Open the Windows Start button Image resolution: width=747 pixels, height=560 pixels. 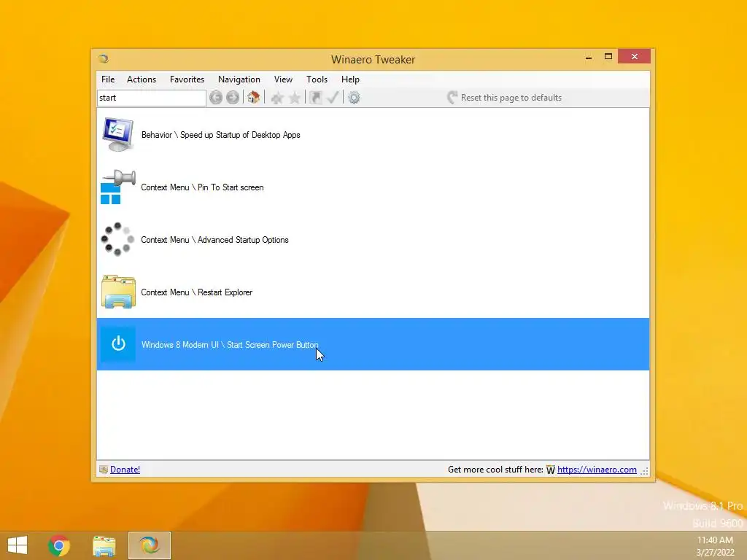pyautogui.click(x=18, y=545)
